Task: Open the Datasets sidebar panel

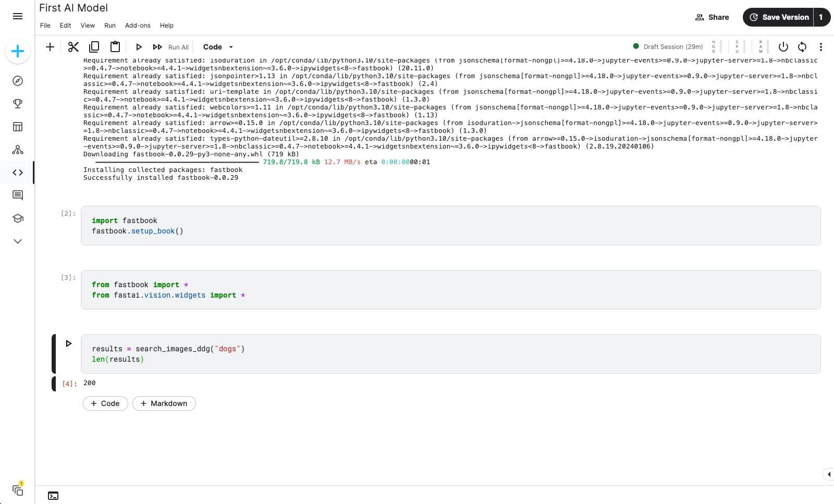Action: pyautogui.click(x=18, y=127)
